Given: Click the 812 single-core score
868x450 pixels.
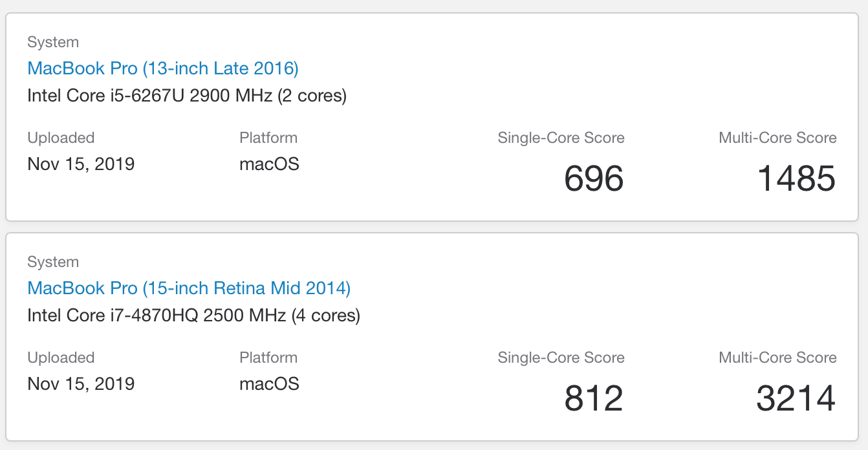Looking at the screenshot, I should [594, 398].
